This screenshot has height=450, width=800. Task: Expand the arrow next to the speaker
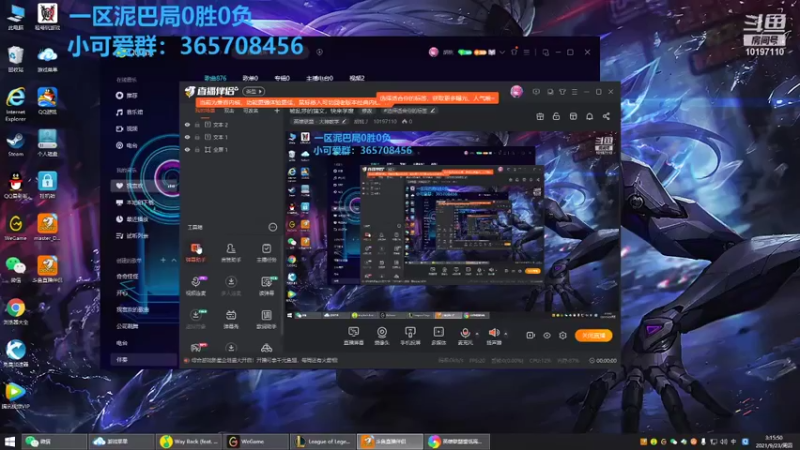coord(506,334)
